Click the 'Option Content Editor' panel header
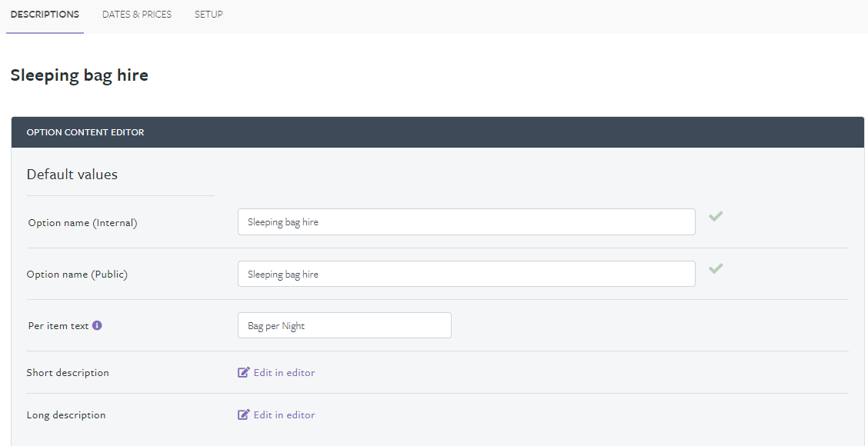The height and width of the screenshot is (446, 868). (437, 132)
